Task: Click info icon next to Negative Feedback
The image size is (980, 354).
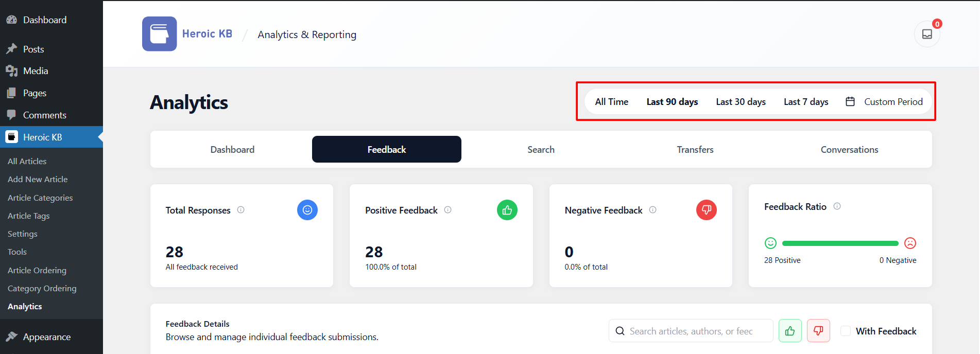Action: click(x=652, y=209)
